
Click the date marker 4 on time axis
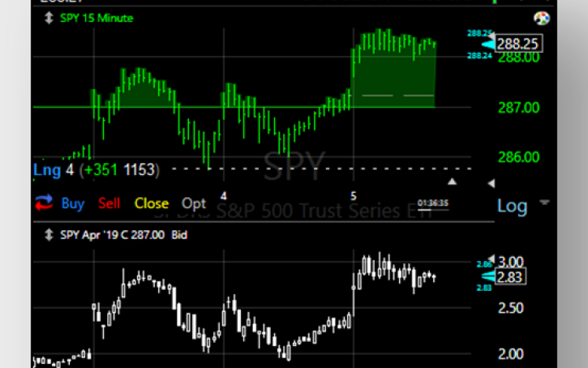(x=224, y=195)
